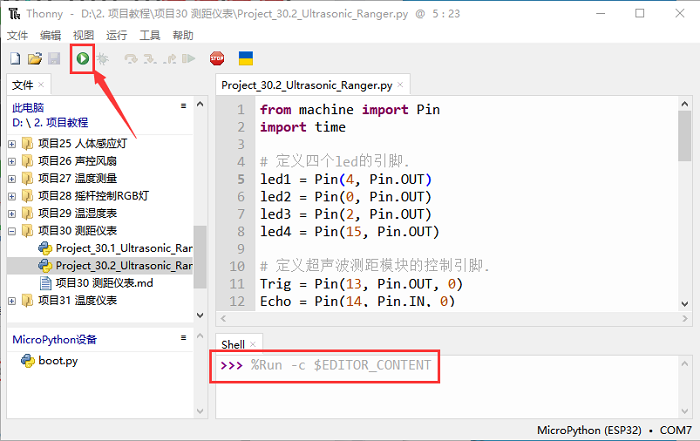Select boot.py in MicroPython device panel

tap(57, 361)
